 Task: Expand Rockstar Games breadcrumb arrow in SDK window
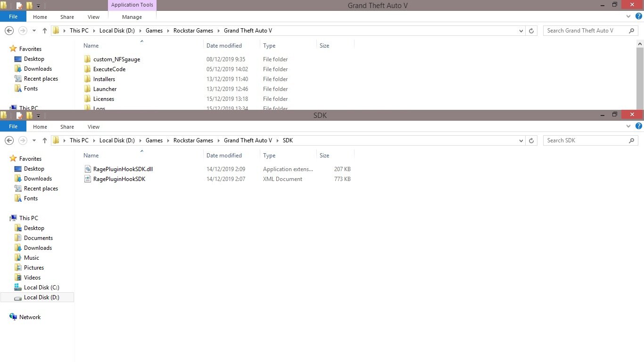(x=218, y=140)
